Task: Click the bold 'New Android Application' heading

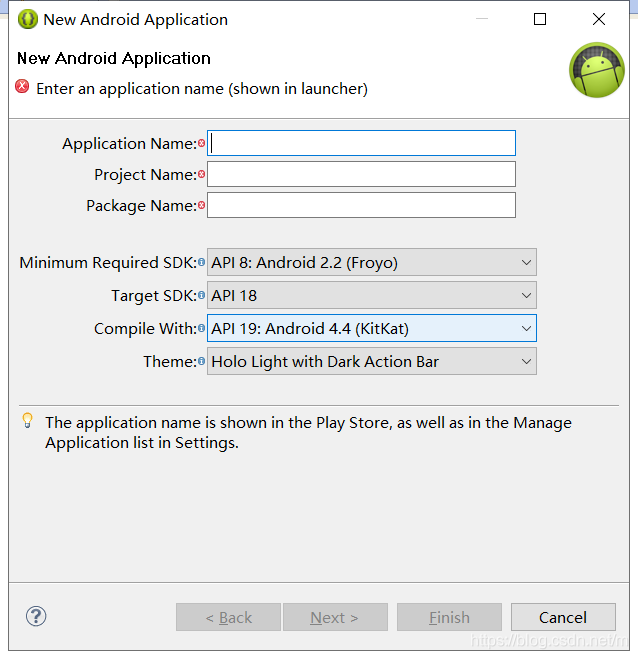Action: coord(113,58)
